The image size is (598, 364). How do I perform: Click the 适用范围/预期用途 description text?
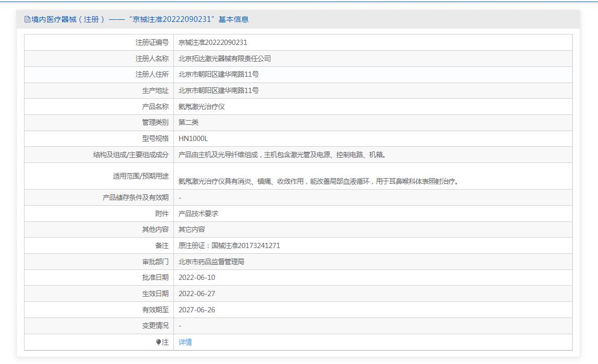[319, 182]
